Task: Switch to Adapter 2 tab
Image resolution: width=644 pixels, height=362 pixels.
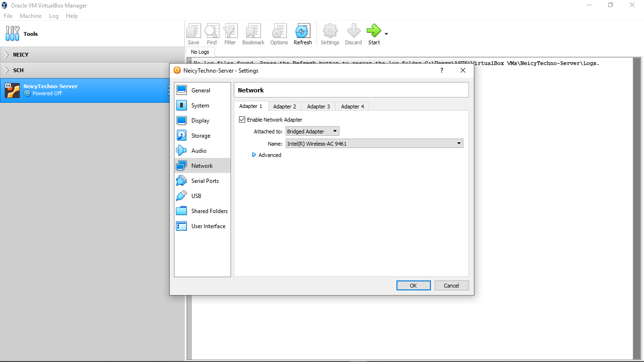Action: point(285,107)
